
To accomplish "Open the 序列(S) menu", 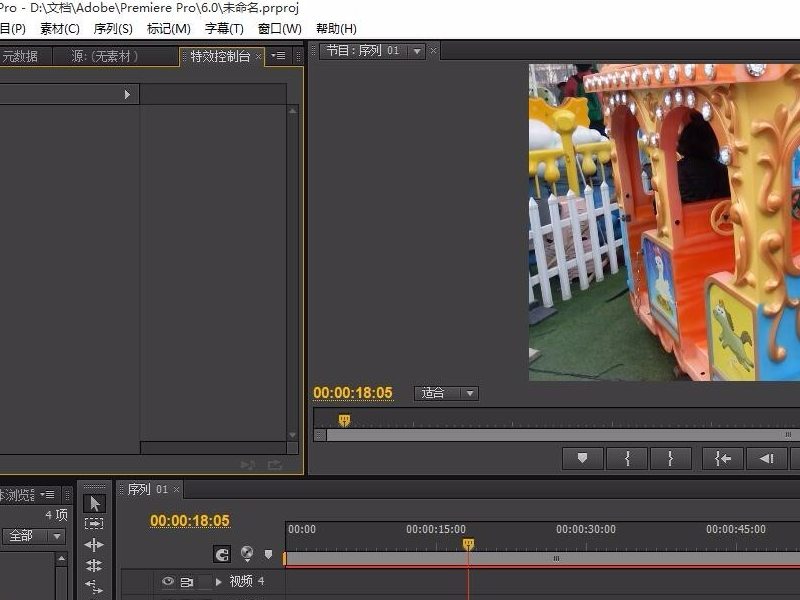I will click(113, 29).
